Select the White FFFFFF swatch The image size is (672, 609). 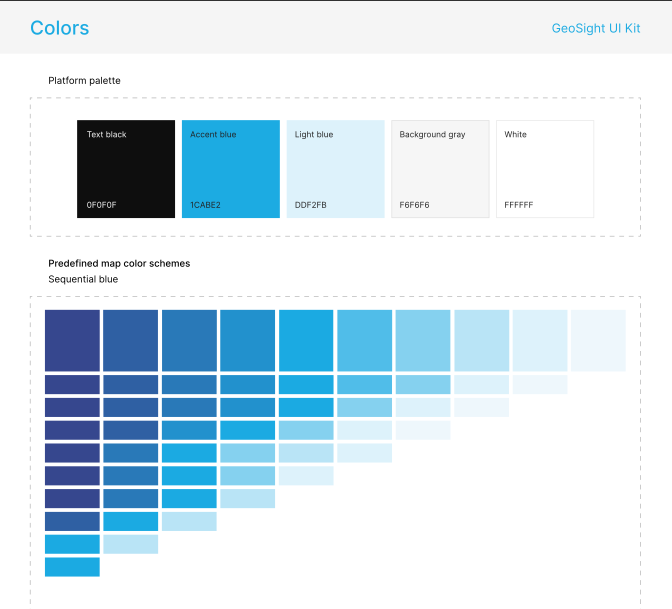tap(545, 169)
